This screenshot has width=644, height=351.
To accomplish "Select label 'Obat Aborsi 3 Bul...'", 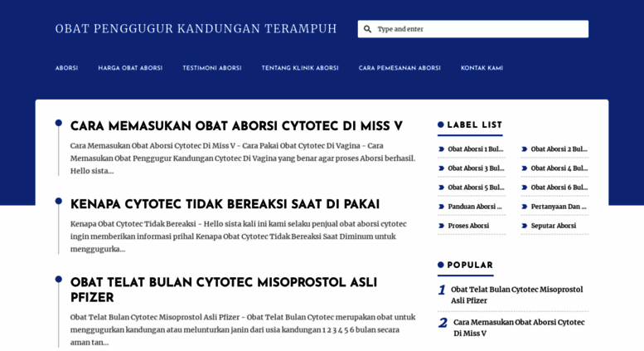I will click(476, 168).
